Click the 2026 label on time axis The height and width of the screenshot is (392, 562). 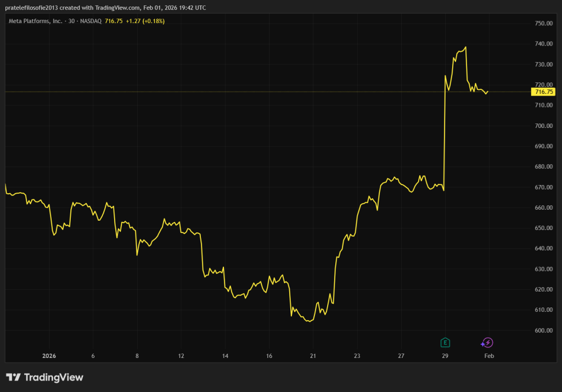coord(49,356)
